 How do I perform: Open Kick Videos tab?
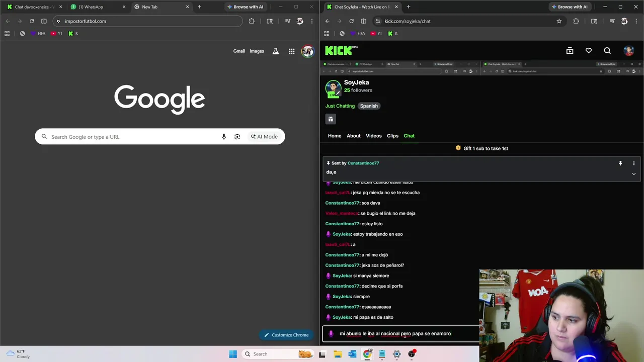374,136
